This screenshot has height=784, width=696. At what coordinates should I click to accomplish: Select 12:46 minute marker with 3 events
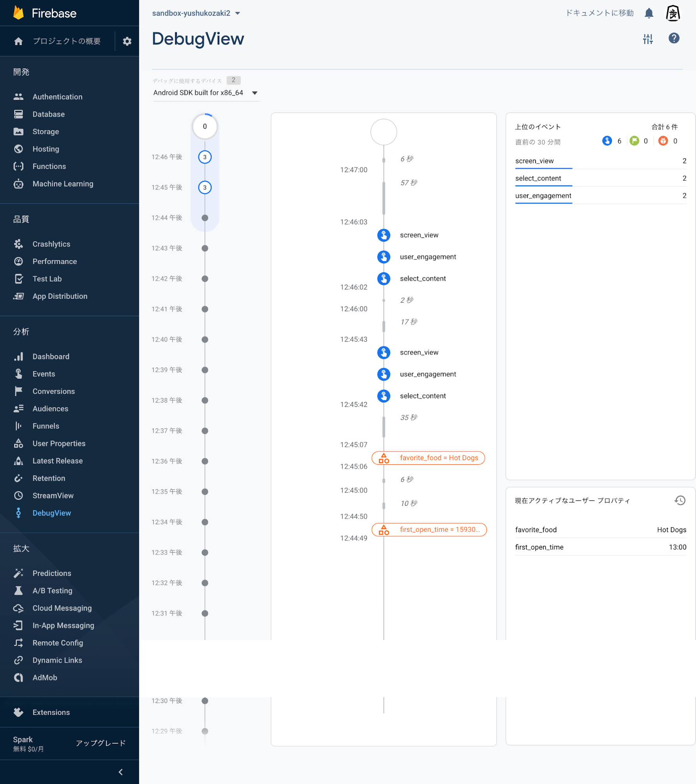(205, 157)
